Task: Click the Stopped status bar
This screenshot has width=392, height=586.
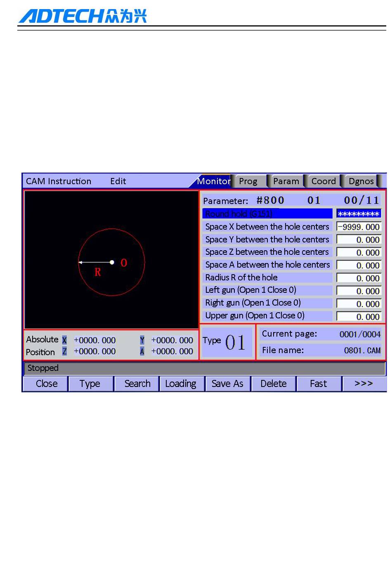Action: pyautogui.click(x=205, y=368)
